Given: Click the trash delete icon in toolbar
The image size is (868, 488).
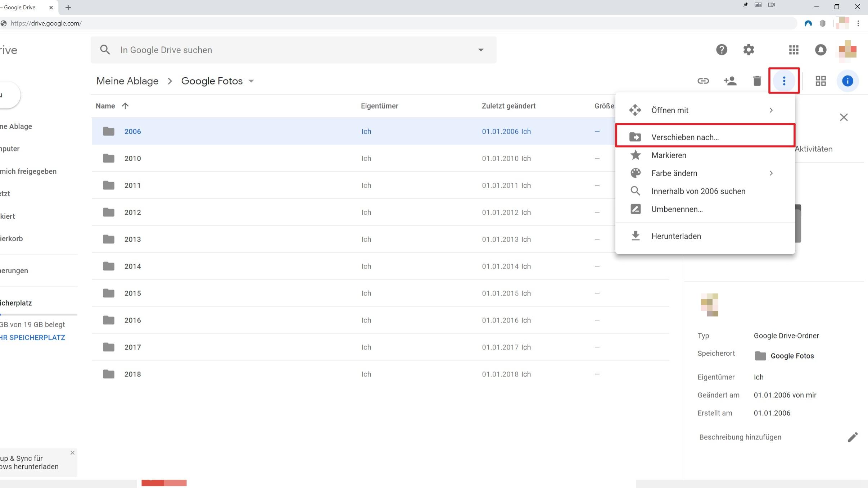Looking at the screenshot, I should tap(757, 81).
